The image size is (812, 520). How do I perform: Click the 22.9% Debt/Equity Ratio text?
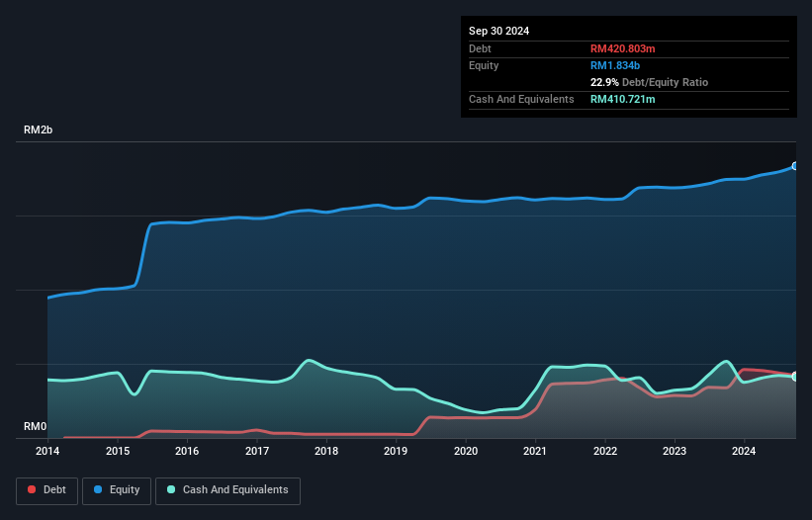coord(649,82)
